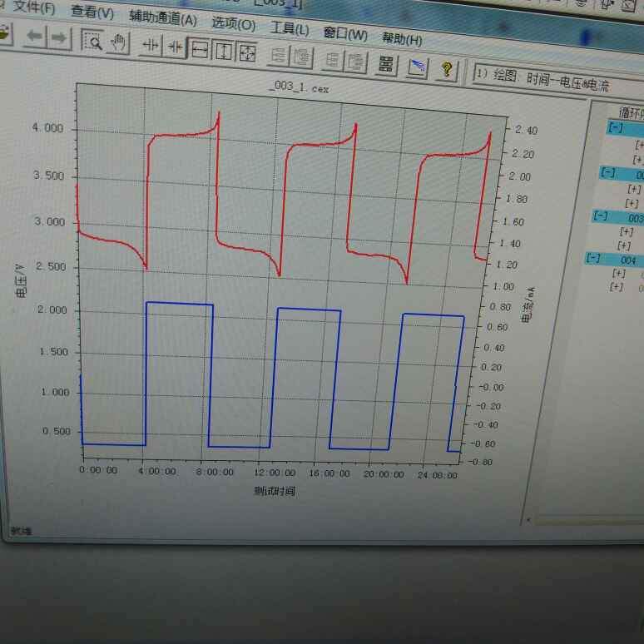Click the third greyed-out panel icon

click(x=332, y=60)
